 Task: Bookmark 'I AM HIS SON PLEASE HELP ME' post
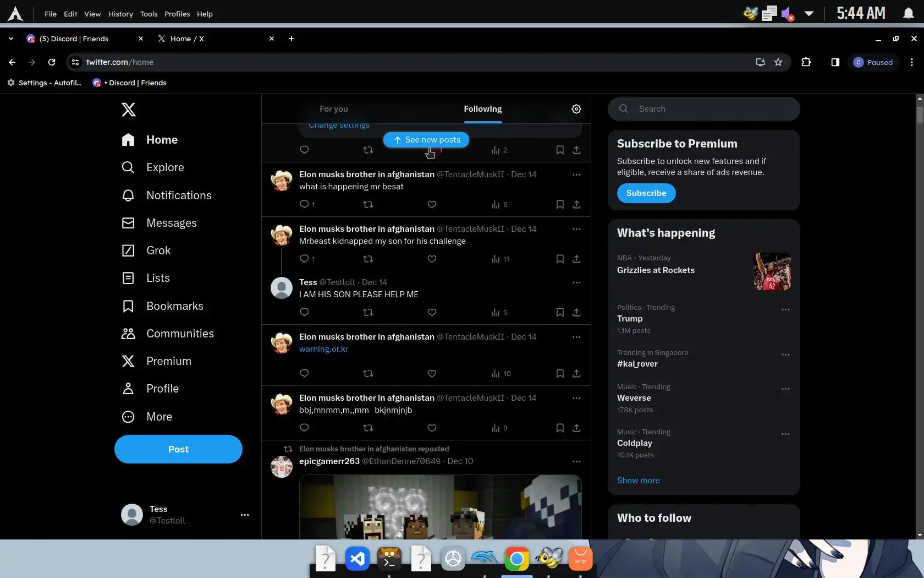(x=560, y=312)
